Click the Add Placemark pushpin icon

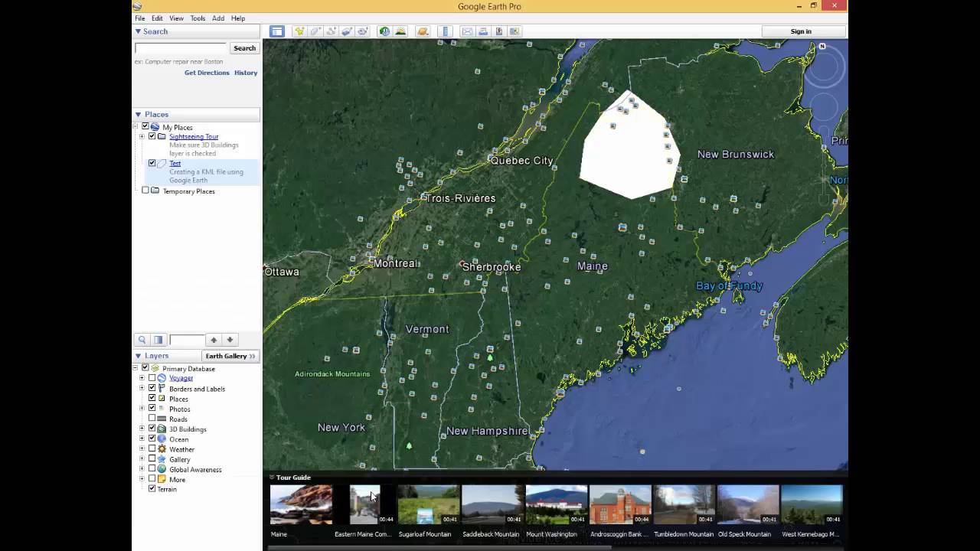pyautogui.click(x=299, y=31)
